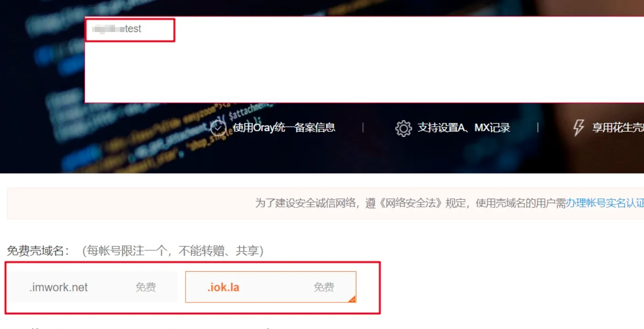This screenshot has width=644, height=329.
Task: Open the 办理帐号实名认证 link
Action: (605, 203)
